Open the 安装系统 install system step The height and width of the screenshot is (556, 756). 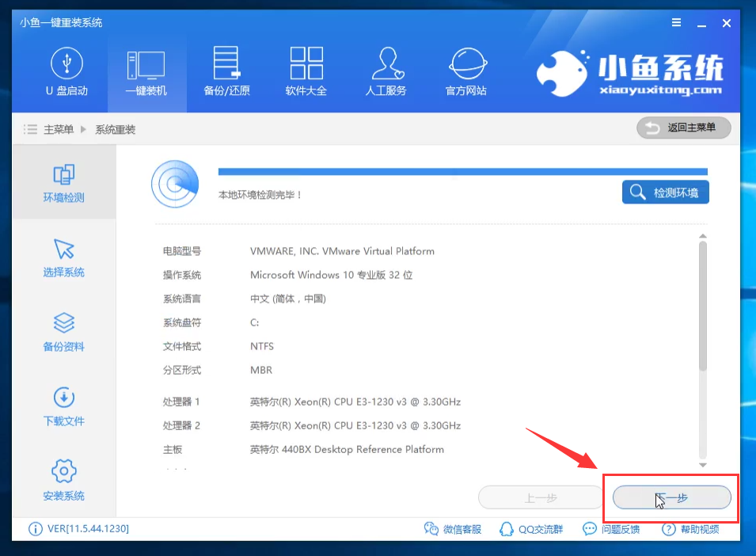point(63,481)
